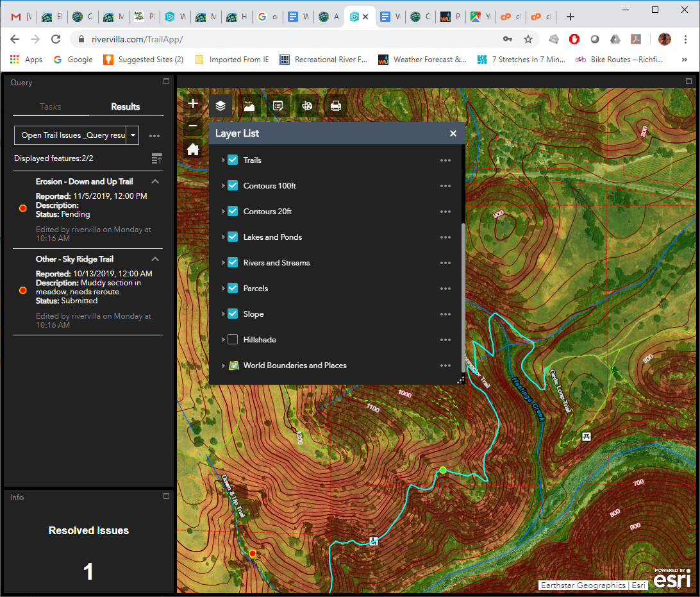Screen dimensions: 700x597
Task: Select the Results tab
Action: click(x=126, y=106)
